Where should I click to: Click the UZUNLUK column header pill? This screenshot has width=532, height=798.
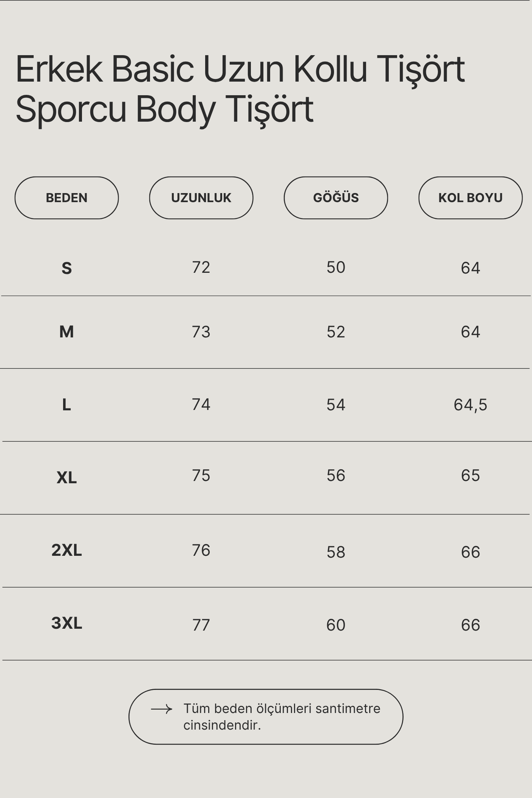tap(201, 198)
